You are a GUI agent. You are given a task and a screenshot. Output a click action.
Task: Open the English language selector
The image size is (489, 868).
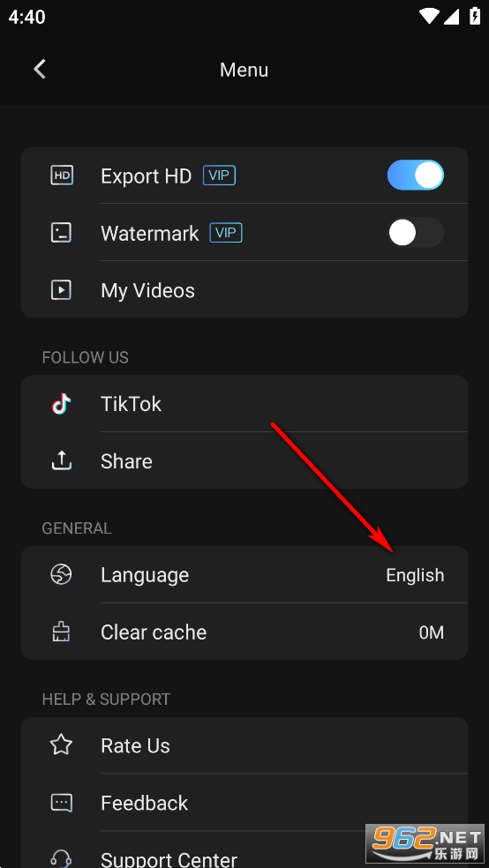pyautogui.click(x=415, y=575)
